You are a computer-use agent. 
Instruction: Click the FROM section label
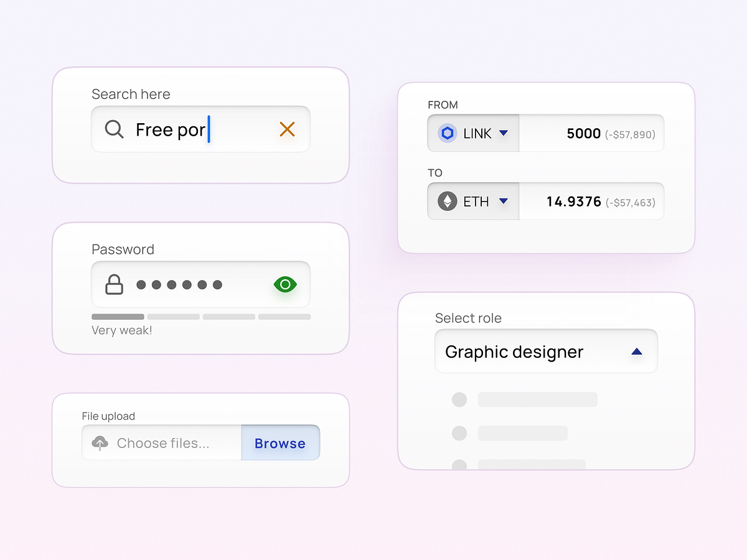(x=443, y=105)
